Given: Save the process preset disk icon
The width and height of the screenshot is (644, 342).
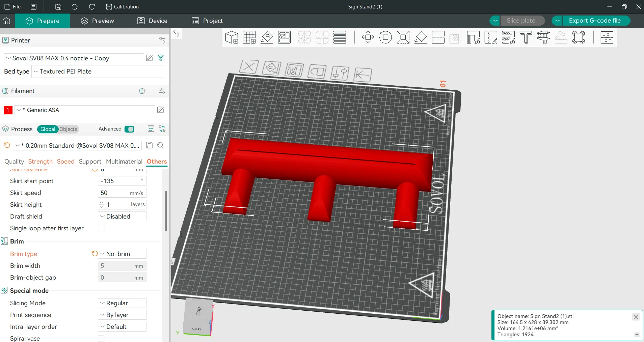Looking at the screenshot, I should (149, 145).
